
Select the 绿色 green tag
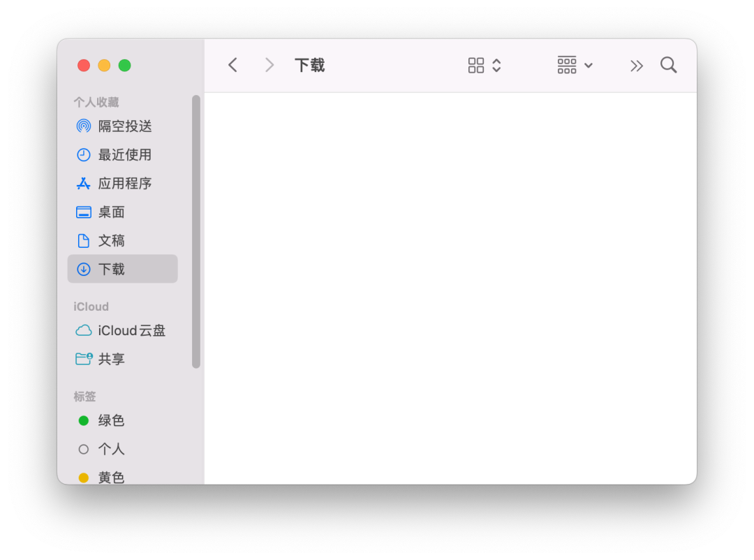tap(123, 421)
